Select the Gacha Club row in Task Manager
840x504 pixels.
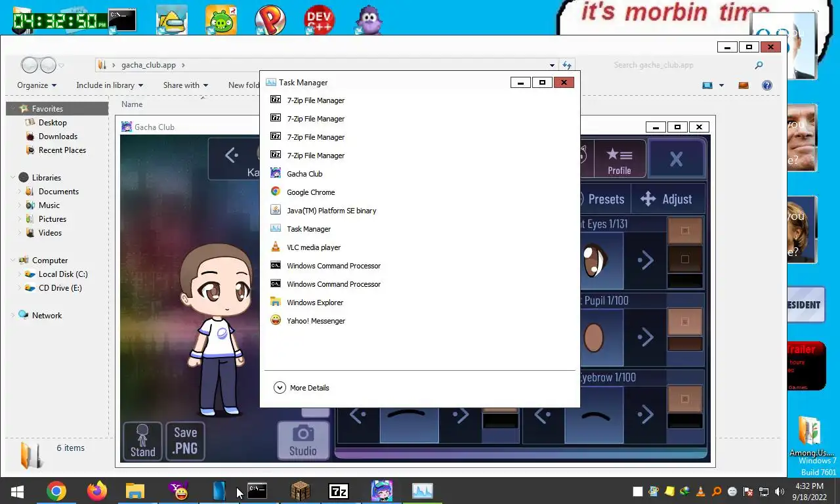(420, 174)
